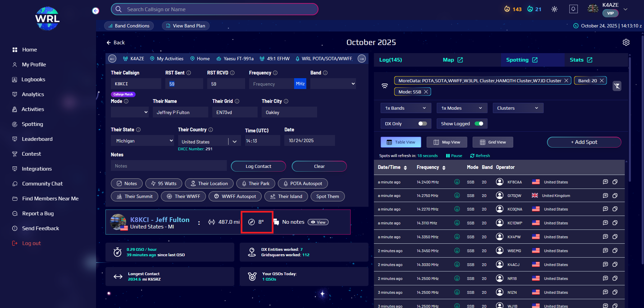The width and height of the screenshot is (644, 308).
Task: Click the Log Contact button
Action: 258,166
